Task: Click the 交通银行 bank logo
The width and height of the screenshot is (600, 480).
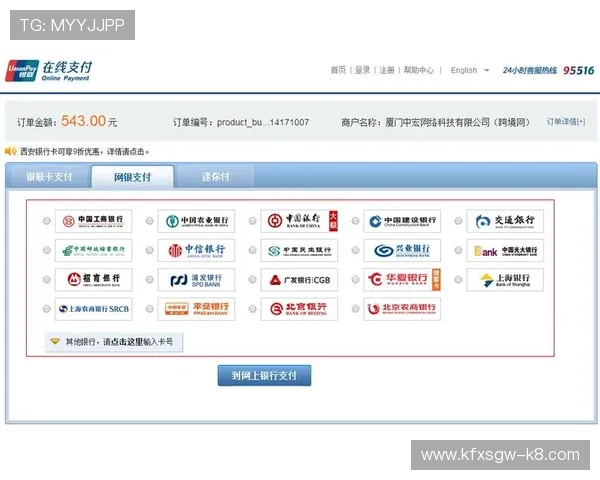Action: 505,221
